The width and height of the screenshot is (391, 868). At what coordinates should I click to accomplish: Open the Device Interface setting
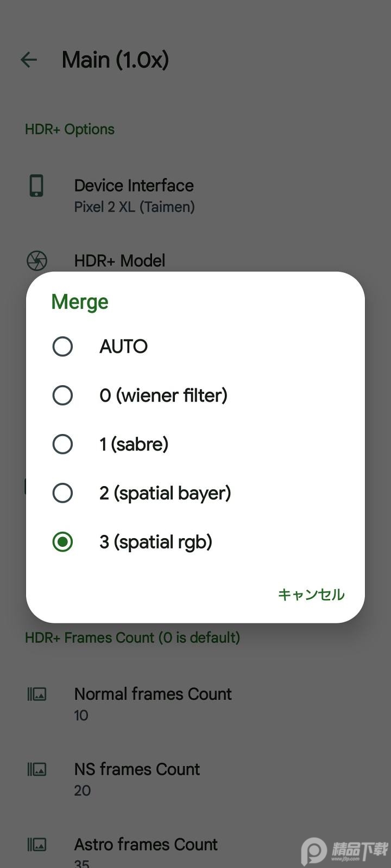(x=134, y=195)
